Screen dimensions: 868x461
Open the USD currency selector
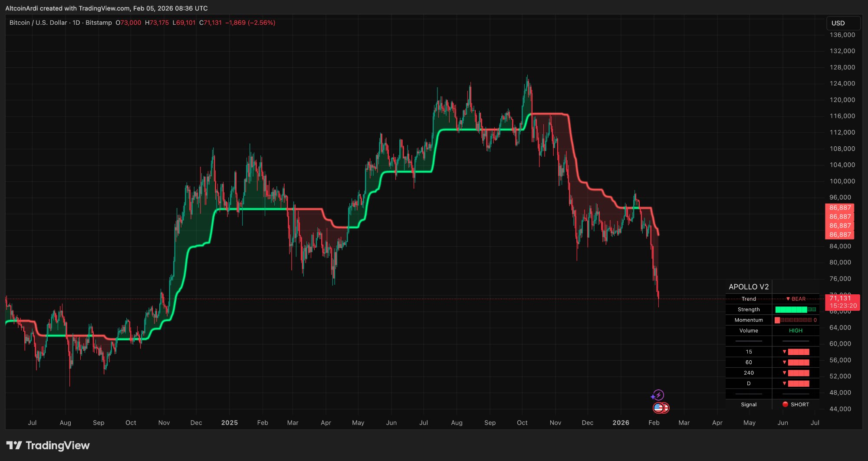point(842,23)
